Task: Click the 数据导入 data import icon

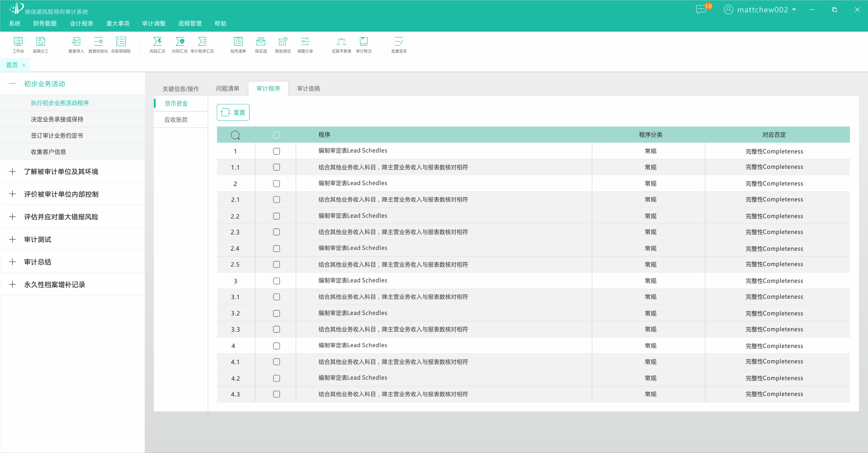Action: pyautogui.click(x=76, y=45)
